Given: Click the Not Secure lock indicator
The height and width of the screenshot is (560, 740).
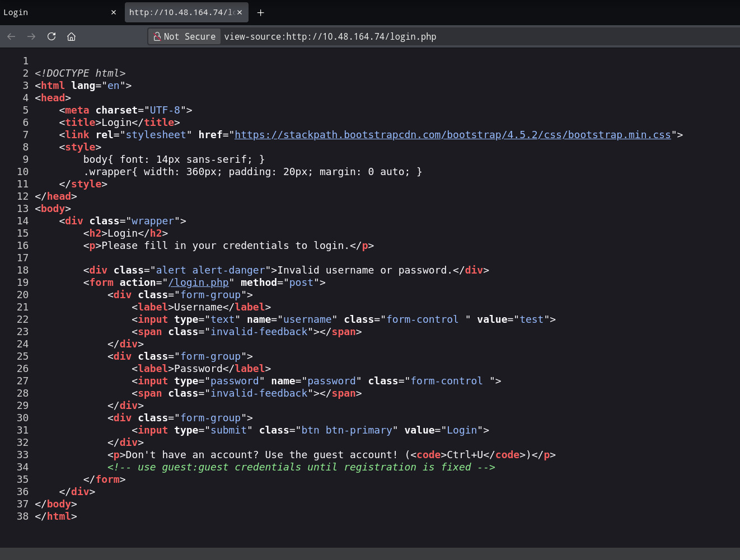Looking at the screenshot, I should 184,36.
